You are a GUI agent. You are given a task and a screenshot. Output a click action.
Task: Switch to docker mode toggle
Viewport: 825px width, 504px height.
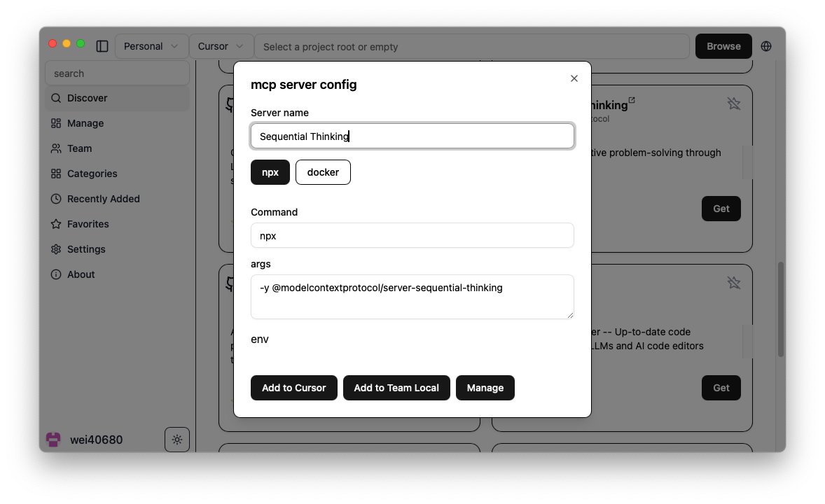pyautogui.click(x=323, y=172)
